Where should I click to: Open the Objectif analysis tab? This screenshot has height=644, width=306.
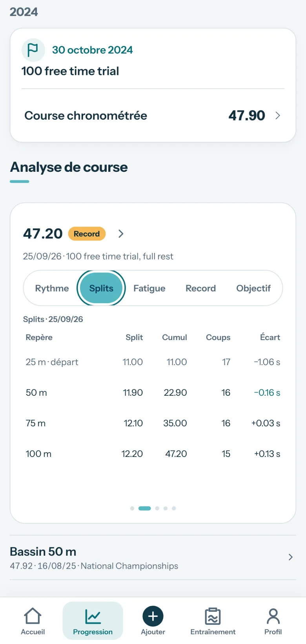pyautogui.click(x=253, y=288)
